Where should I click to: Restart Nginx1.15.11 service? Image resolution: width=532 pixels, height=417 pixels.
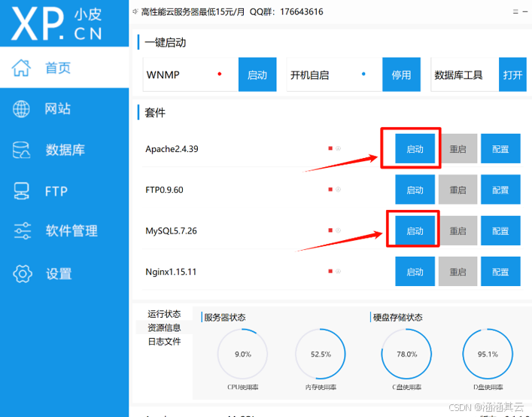458,272
